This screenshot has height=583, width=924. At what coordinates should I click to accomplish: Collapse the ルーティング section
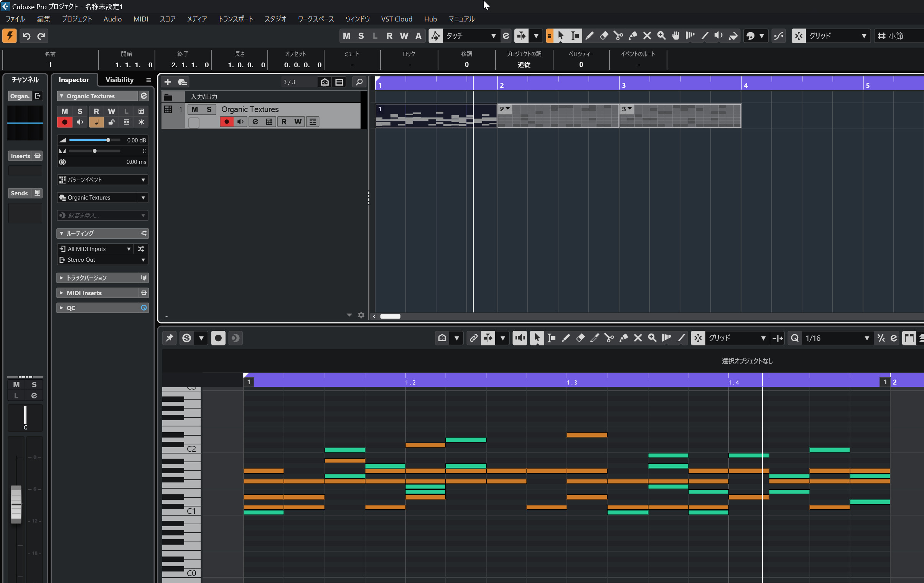pos(61,233)
